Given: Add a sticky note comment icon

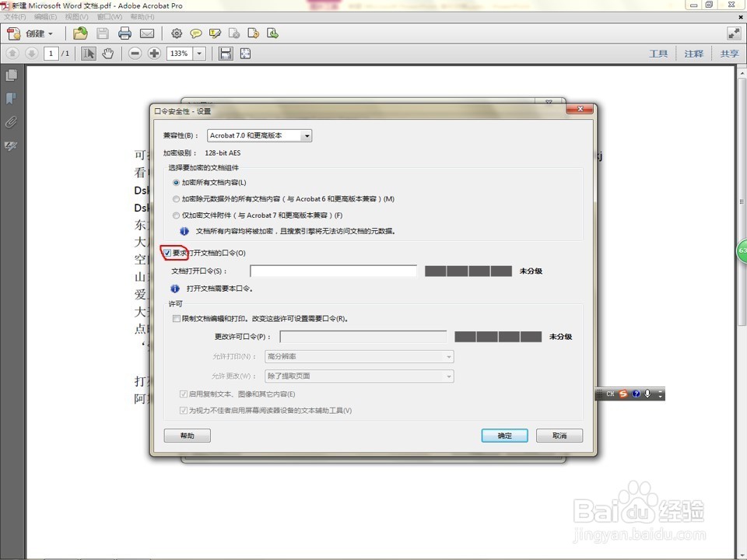Looking at the screenshot, I should tap(195, 33).
